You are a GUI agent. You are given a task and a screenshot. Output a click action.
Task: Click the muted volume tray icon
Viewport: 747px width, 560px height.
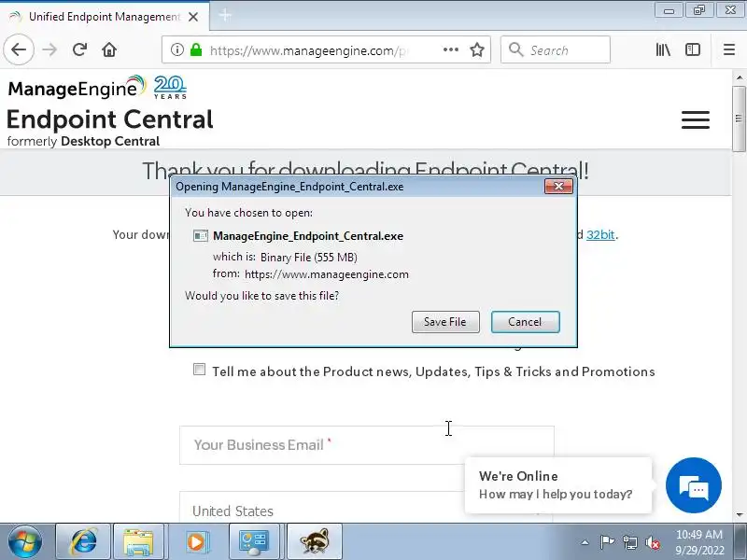coord(652,542)
